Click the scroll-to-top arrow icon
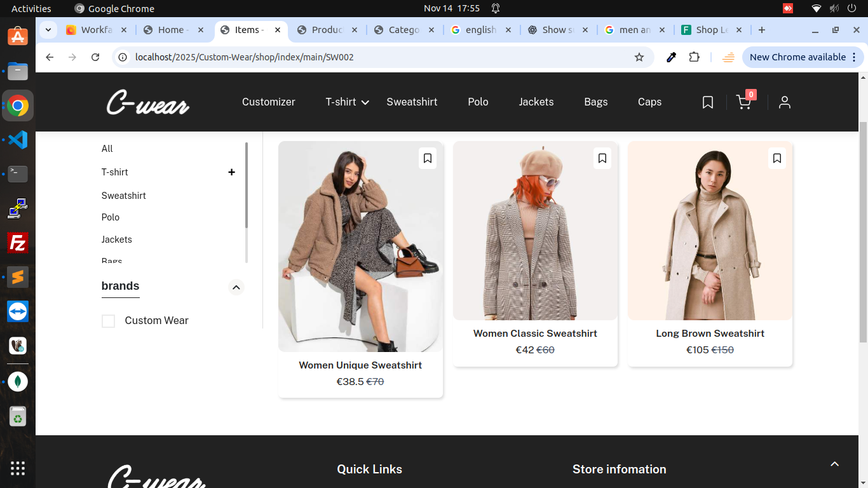This screenshot has width=868, height=488. point(835,464)
